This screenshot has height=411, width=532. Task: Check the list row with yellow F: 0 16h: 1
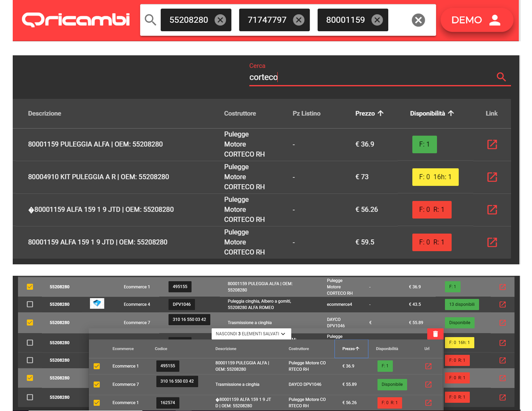tap(30, 342)
